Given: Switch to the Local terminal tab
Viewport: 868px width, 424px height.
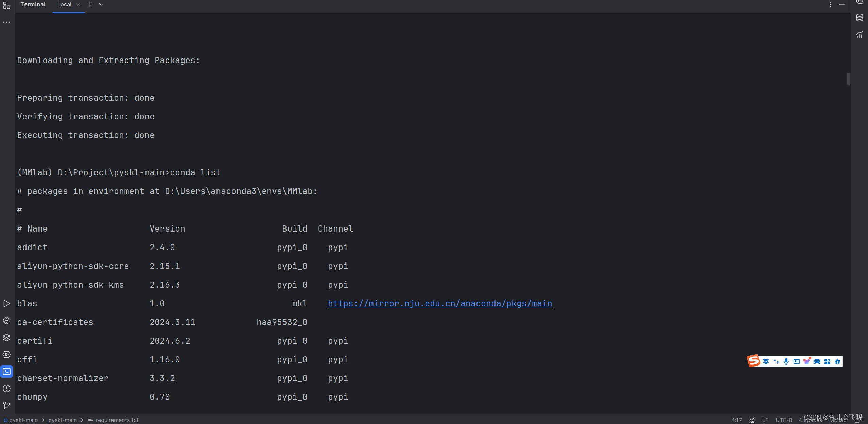Looking at the screenshot, I should [x=65, y=4].
